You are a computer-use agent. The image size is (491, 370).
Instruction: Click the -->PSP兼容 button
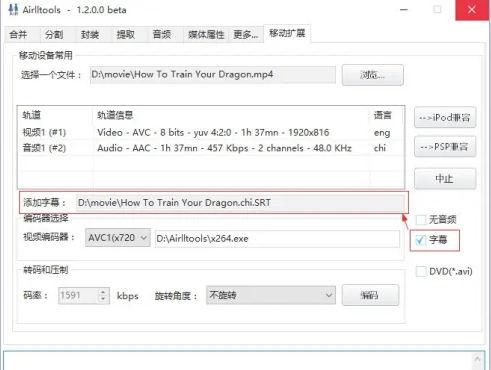tap(445, 147)
